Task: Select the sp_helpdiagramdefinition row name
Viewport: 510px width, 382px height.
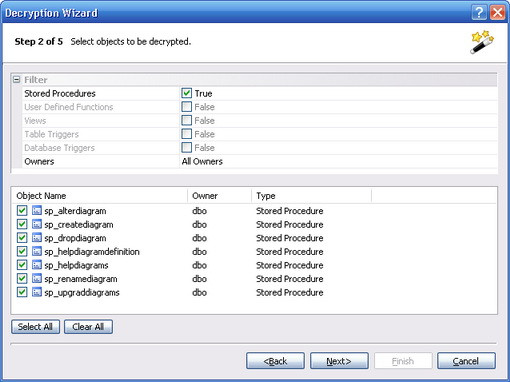Action: (92, 252)
